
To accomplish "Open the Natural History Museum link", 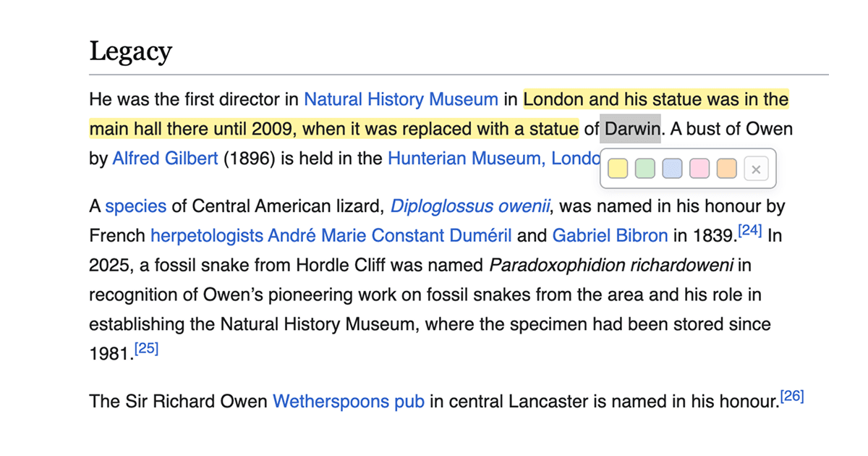I will [x=401, y=99].
